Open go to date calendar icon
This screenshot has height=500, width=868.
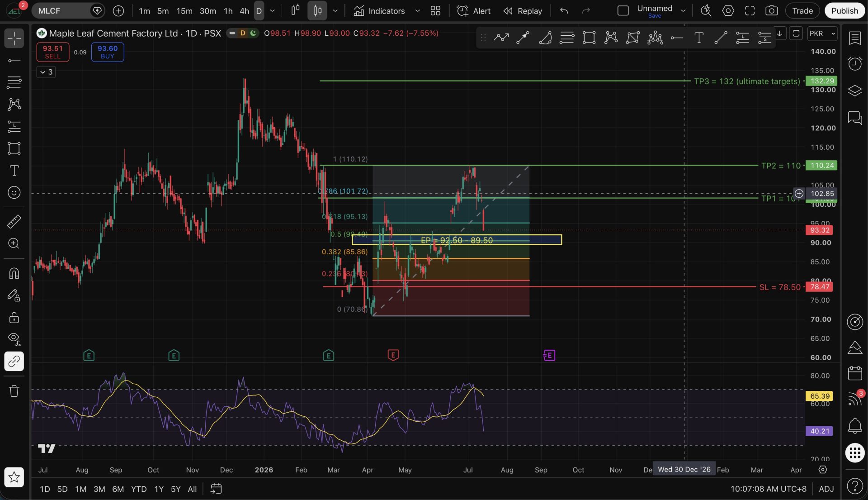click(x=216, y=489)
